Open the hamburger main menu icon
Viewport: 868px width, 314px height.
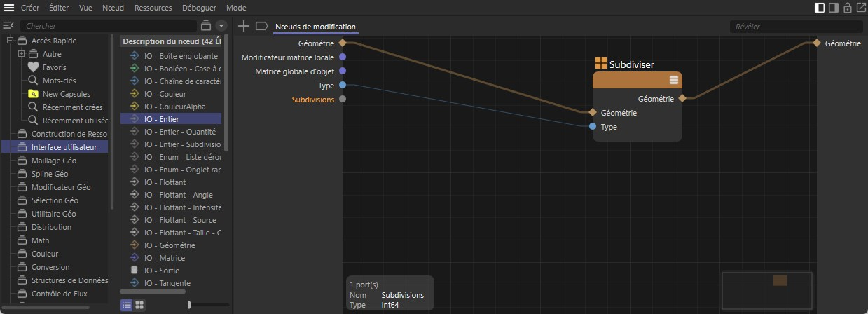click(9, 8)
